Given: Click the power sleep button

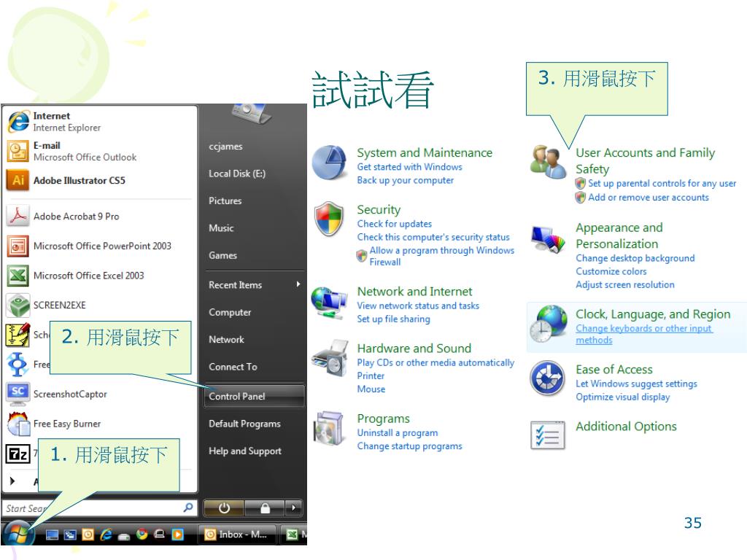Looking at the screenshot, I should tap(224, 507).
